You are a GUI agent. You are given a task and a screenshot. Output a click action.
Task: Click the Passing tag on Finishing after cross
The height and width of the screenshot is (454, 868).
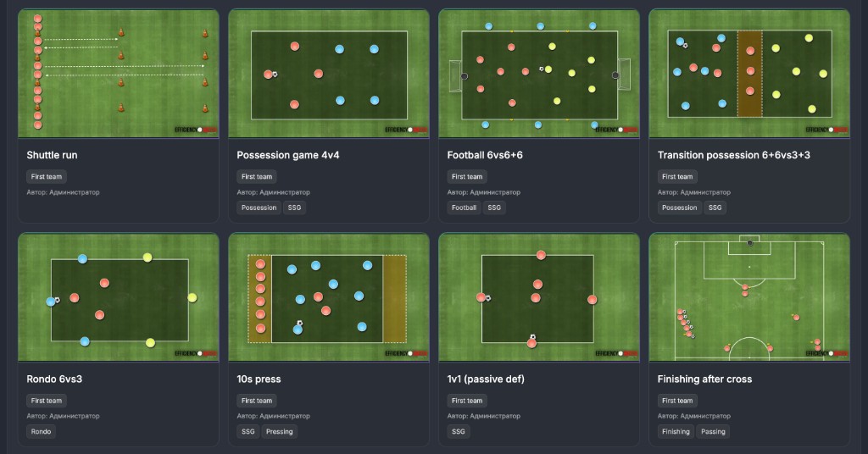pyautogui.click(x=713, y=432)
